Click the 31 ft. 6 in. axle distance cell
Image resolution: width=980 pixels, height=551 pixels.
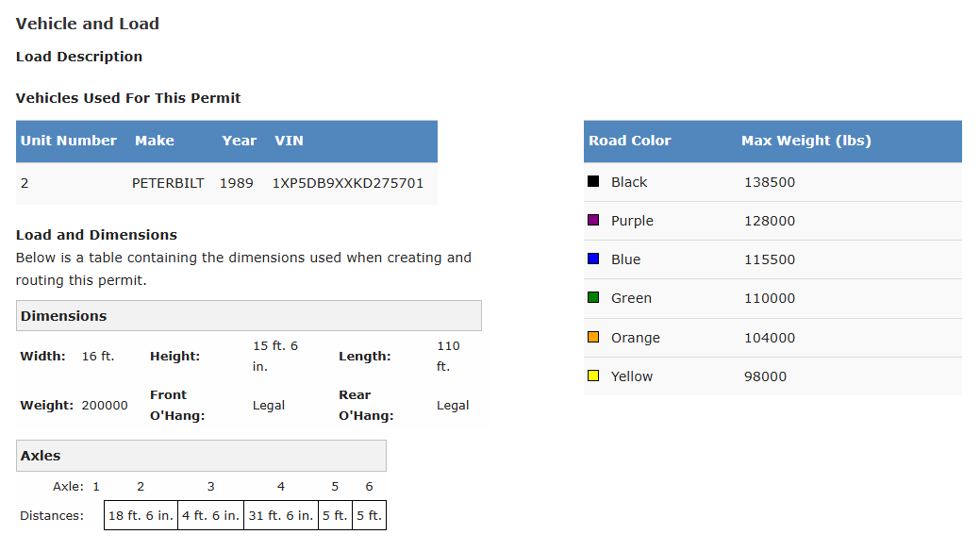pos(281,516)
